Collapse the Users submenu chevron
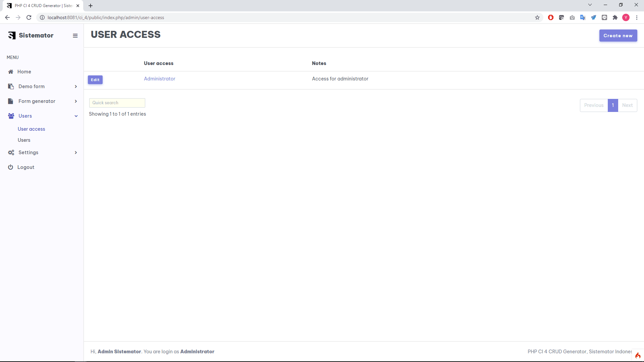The width and height of the screenshot is (644, 362). pyautogui.click(x=76, y=116)
